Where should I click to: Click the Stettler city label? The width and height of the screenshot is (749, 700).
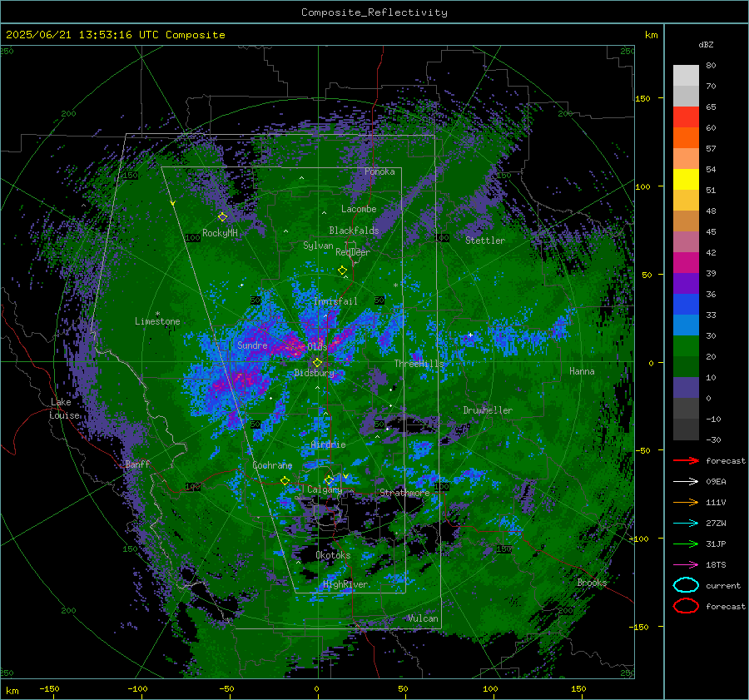click(485, 241)
